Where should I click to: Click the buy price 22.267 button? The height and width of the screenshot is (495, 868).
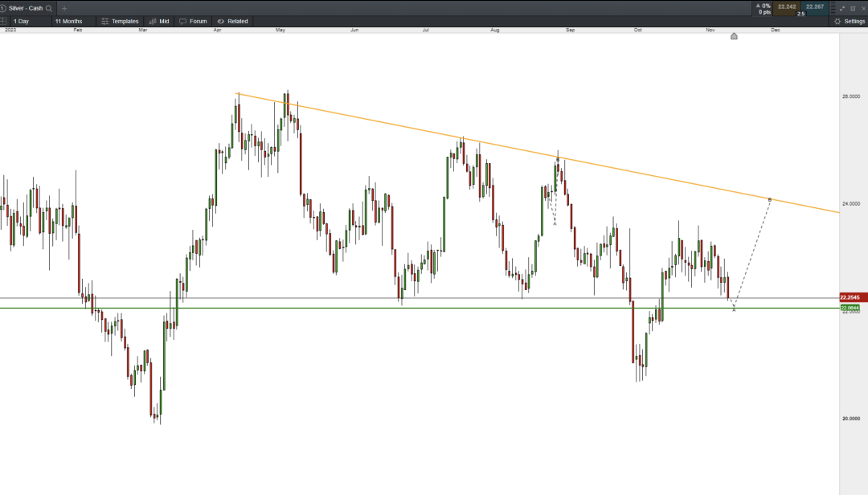coord(815,7)
